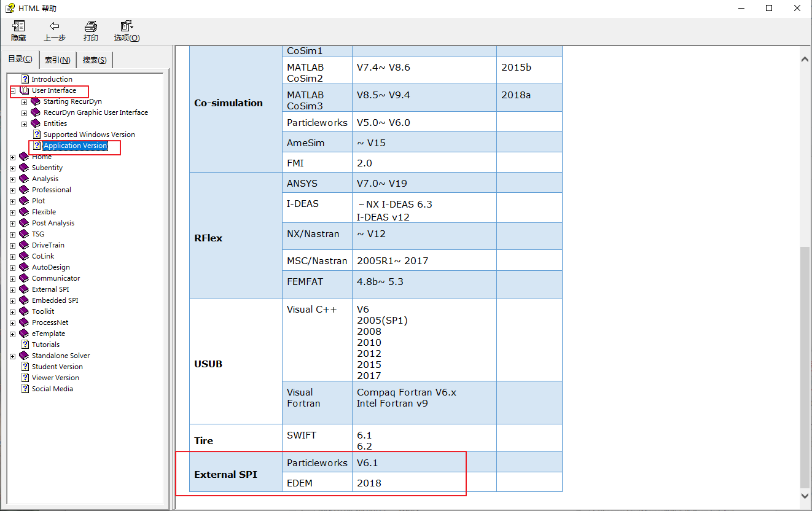Image resolution: width=812 pixels, height=511 pixels.
Task: Click the purple book icon beside DriveTrain
Action: click(x=24, y=245)
